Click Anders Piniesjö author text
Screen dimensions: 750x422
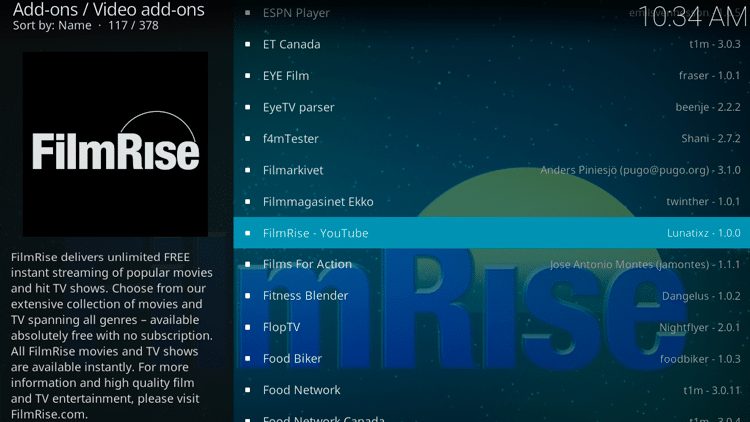coord(640,170)
